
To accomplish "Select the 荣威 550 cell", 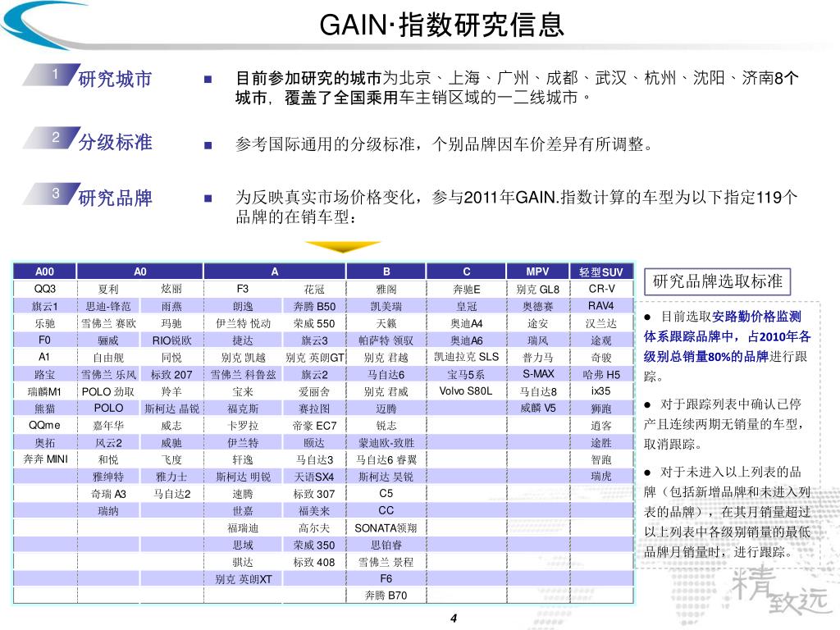I will click(314, 323).
